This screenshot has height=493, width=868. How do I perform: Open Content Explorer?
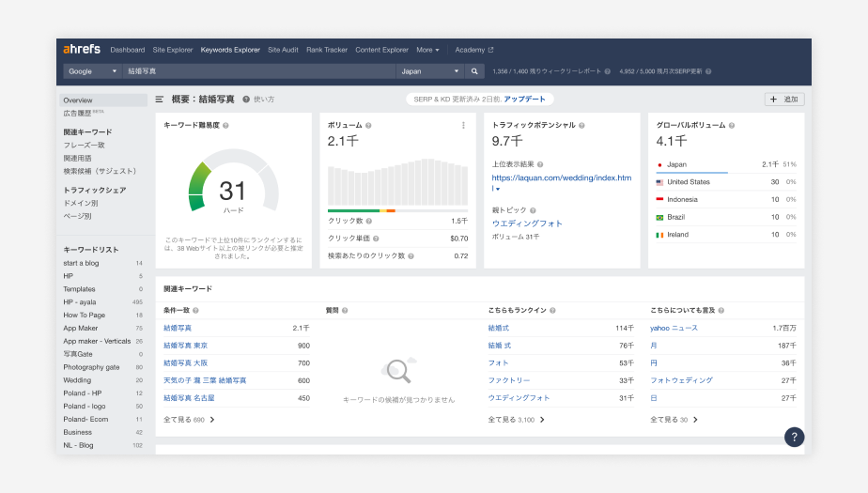[382, 50]
